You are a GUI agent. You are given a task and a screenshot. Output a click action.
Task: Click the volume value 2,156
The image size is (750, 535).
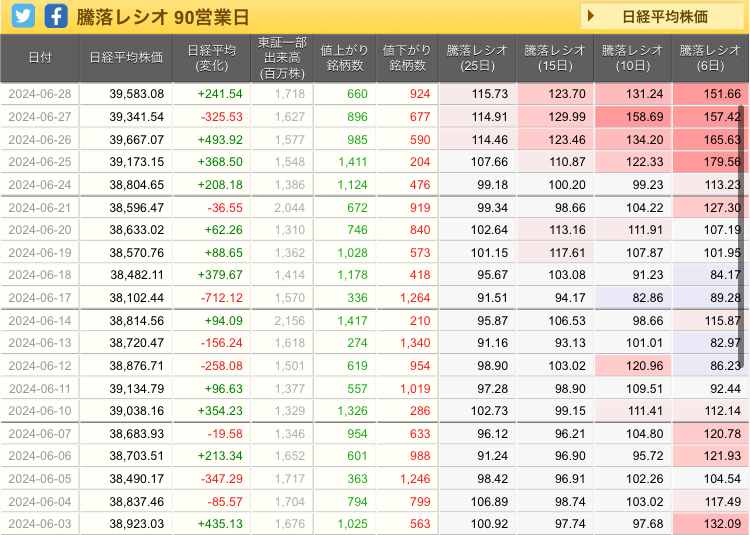click(289, 320)
